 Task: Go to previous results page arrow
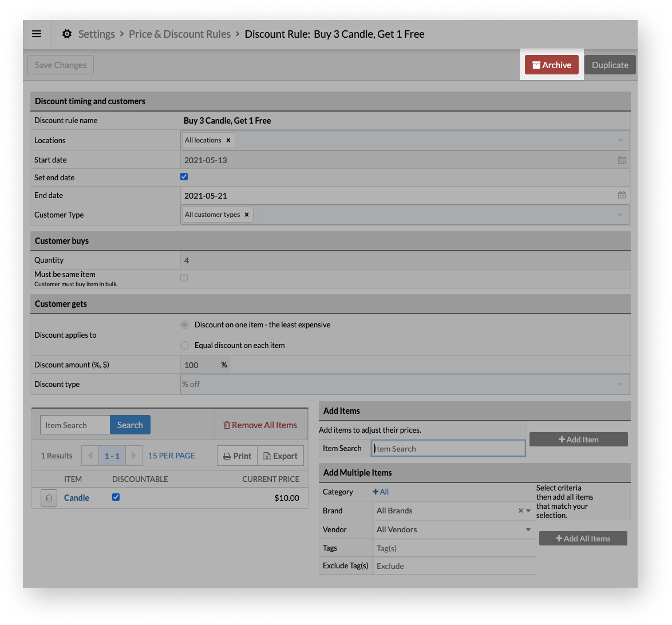pos(90,456)
